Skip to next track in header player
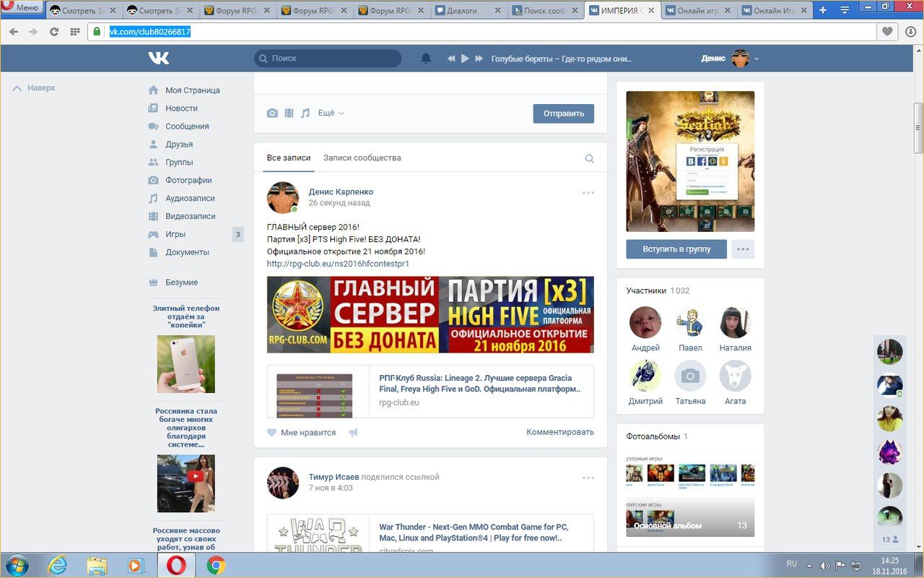Screen dimensions: 924x578 tap(479, 59)
